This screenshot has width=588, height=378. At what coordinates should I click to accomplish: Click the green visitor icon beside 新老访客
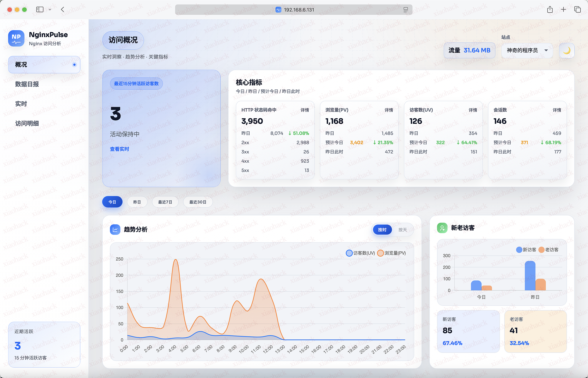click(442, 228)
